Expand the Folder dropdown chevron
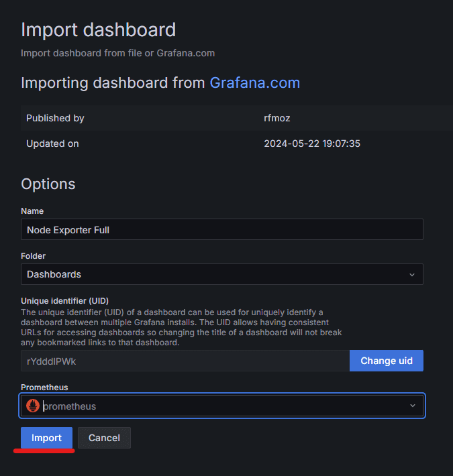Viewport: 453px width, 476px height. [412, 275]
